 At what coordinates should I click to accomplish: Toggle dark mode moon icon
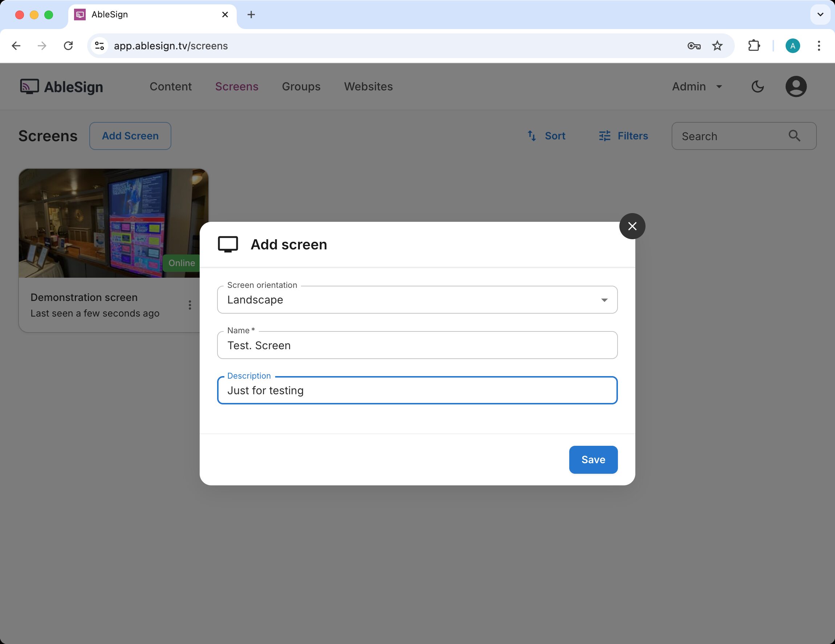pyautogui.click(x=757, y=87)
